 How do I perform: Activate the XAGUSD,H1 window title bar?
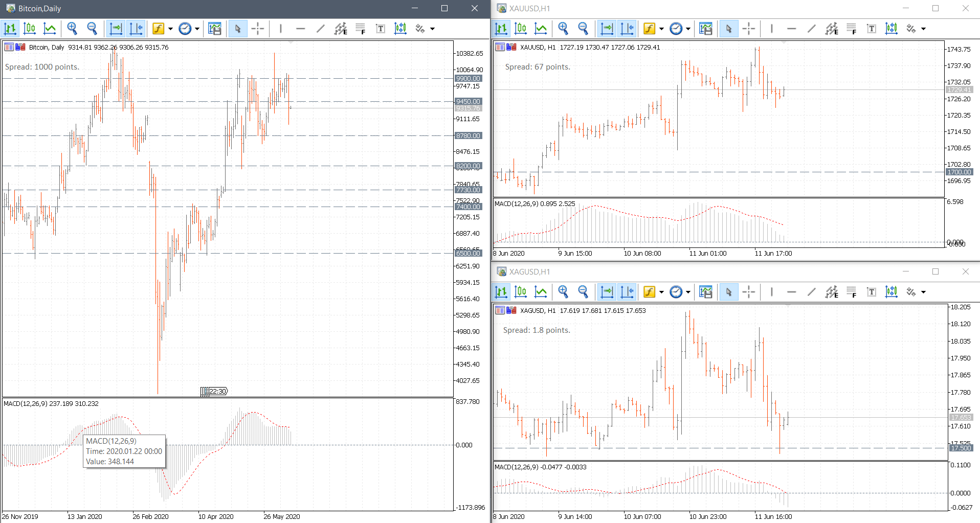(665, 271)
